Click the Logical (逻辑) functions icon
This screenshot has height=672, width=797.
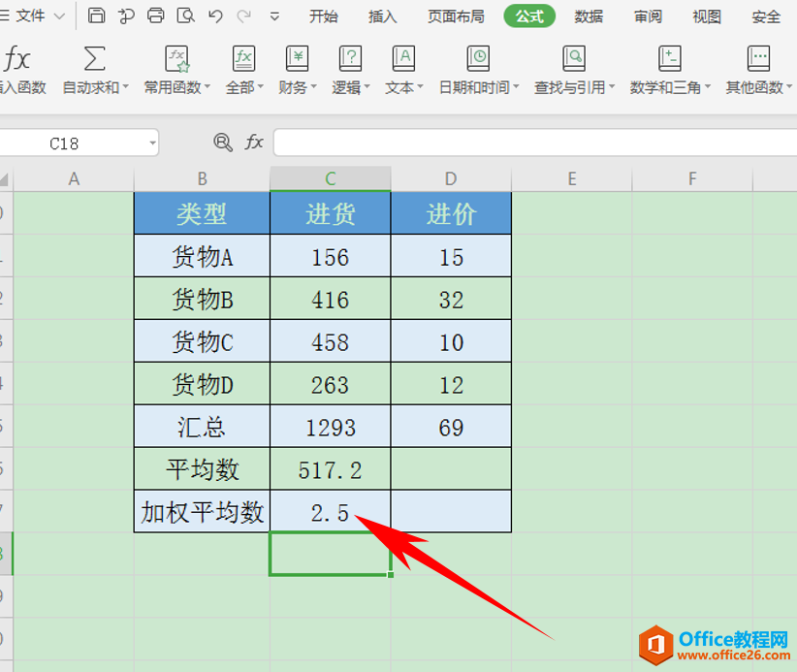[x=350, y=58]
